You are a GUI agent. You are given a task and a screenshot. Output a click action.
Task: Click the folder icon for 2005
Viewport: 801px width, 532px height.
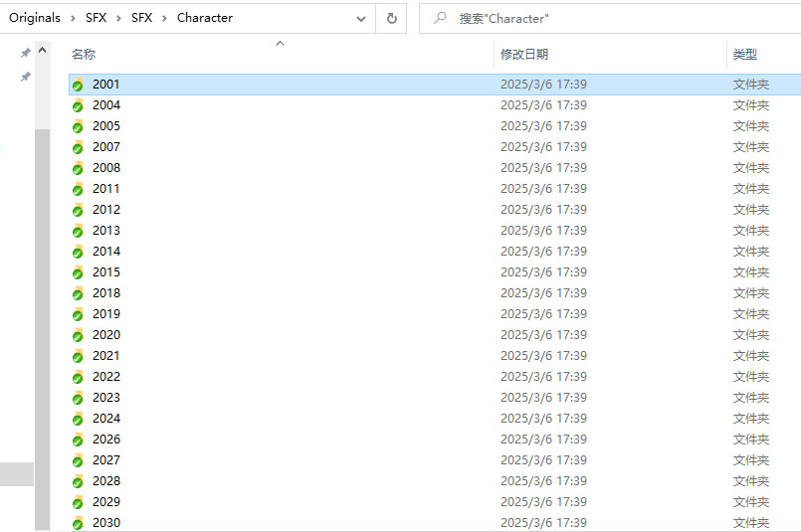pyautogui.click(x=78, y=126)
